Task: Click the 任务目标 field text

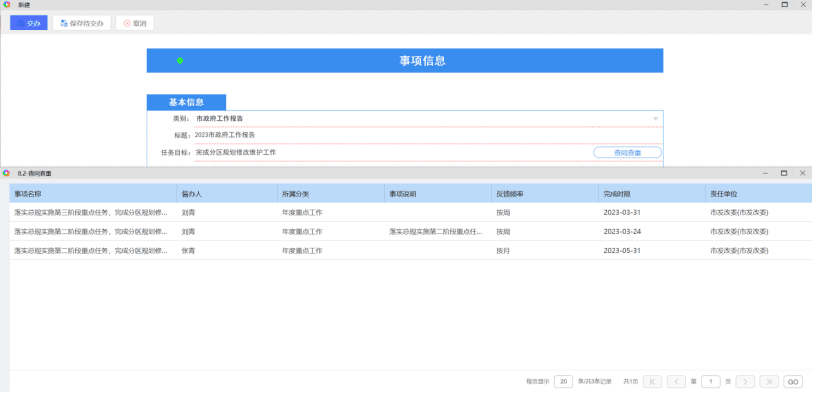Action: [x=236, y=152]
